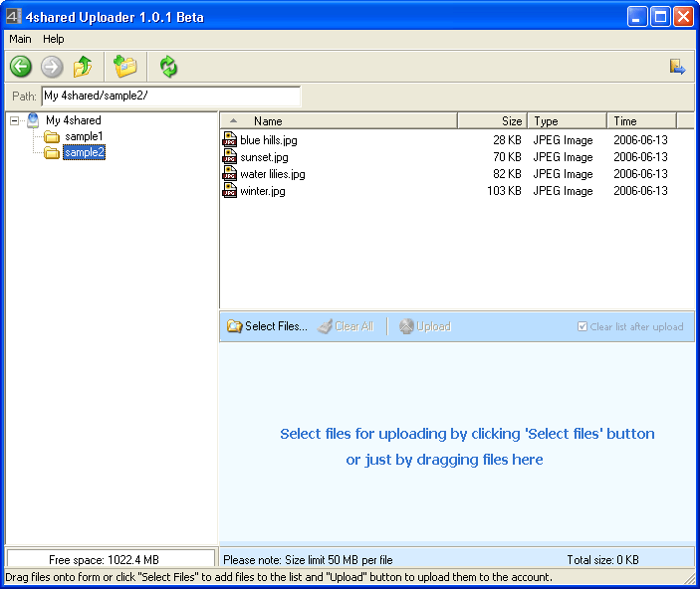
Task: Click the Free space: 1022.4 MB status
Action: (x=104, y=559)
